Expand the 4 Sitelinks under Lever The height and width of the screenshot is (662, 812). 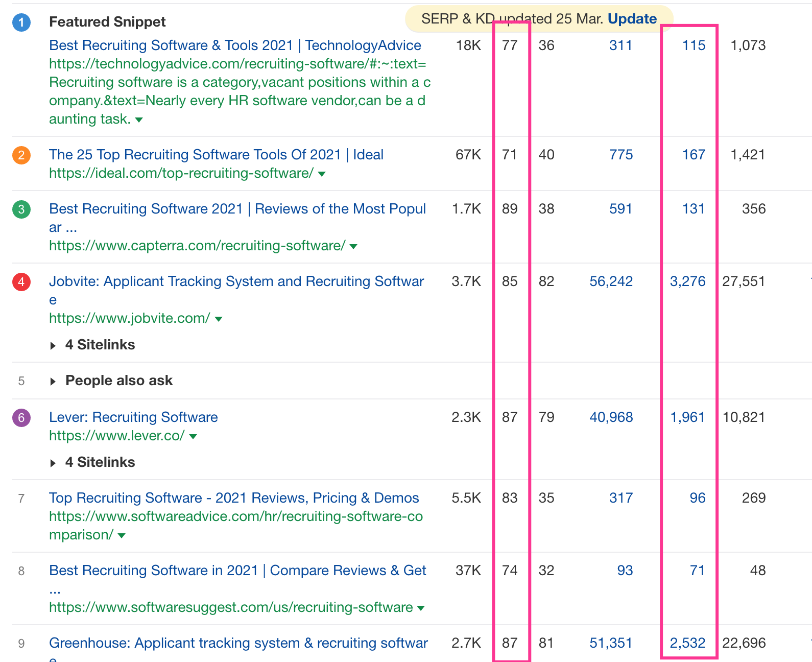click(92, 462)
